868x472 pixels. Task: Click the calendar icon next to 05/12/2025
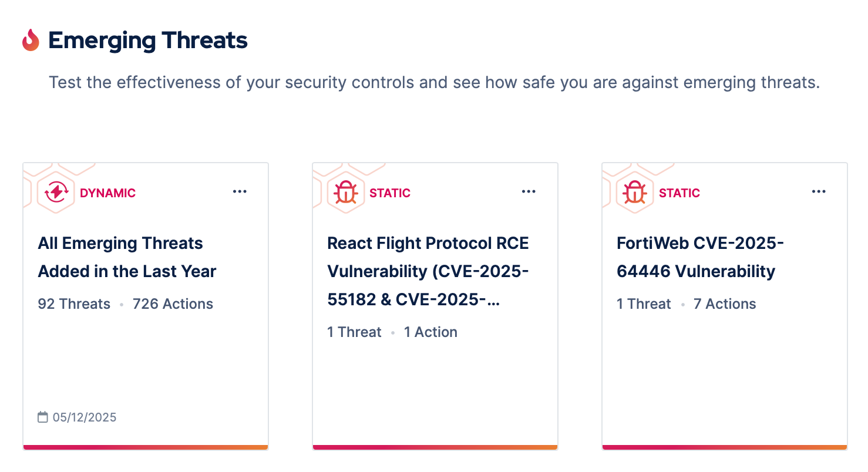42,417
